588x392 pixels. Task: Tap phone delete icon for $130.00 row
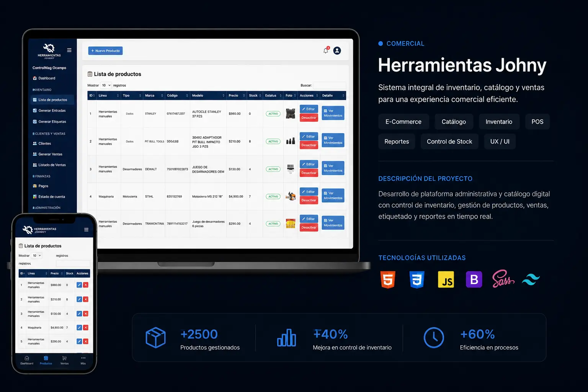click(86, 314)
